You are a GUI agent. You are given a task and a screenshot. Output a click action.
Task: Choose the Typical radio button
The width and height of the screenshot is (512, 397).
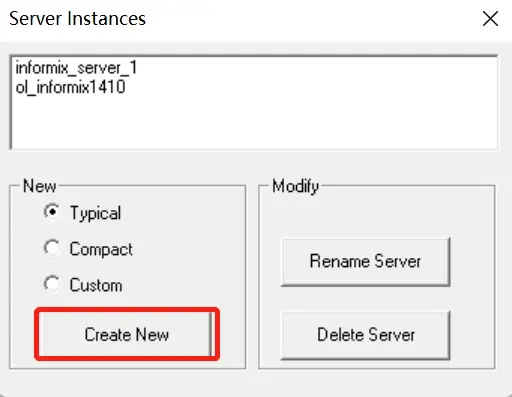coord(52,212)
